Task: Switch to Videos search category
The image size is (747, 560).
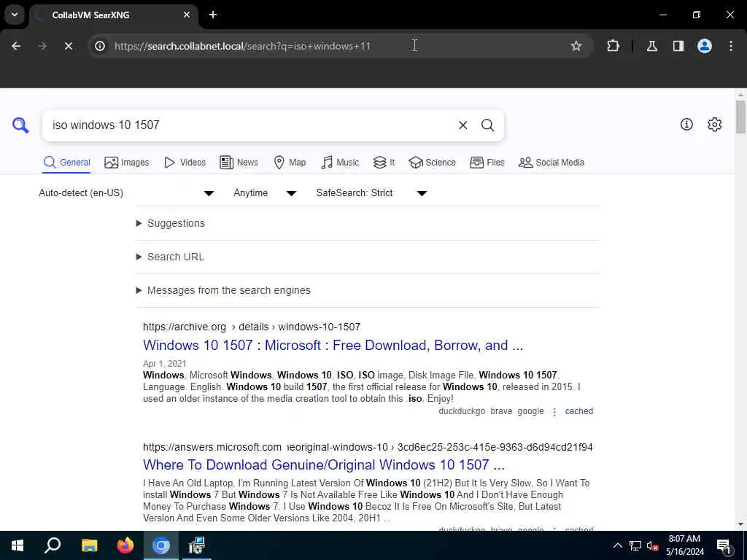Action: [185, 163]
